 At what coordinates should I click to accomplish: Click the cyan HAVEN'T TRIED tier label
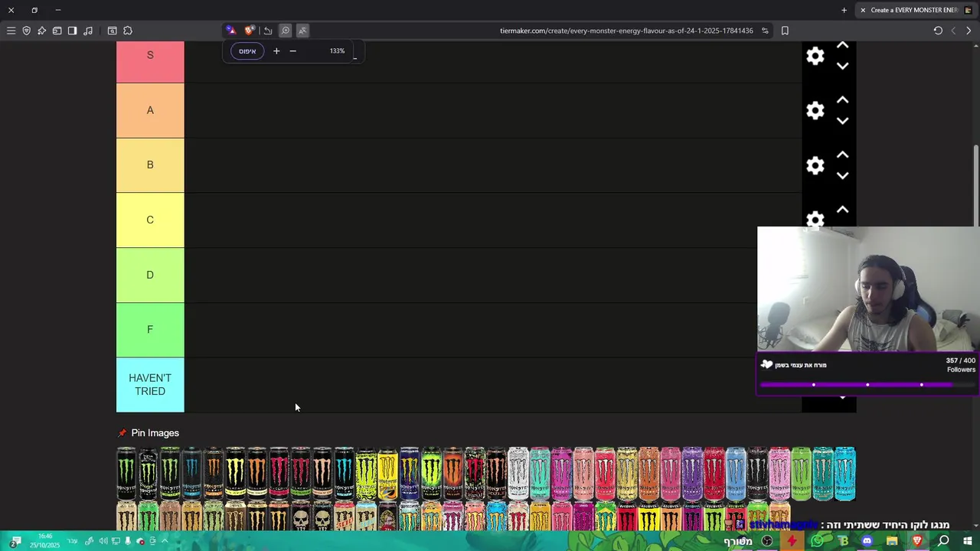[x=150, y=385]
